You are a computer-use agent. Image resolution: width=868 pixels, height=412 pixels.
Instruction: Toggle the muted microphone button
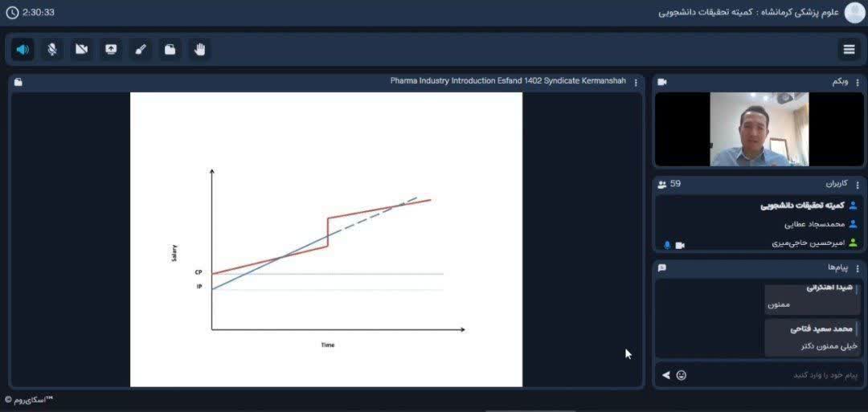52,50
